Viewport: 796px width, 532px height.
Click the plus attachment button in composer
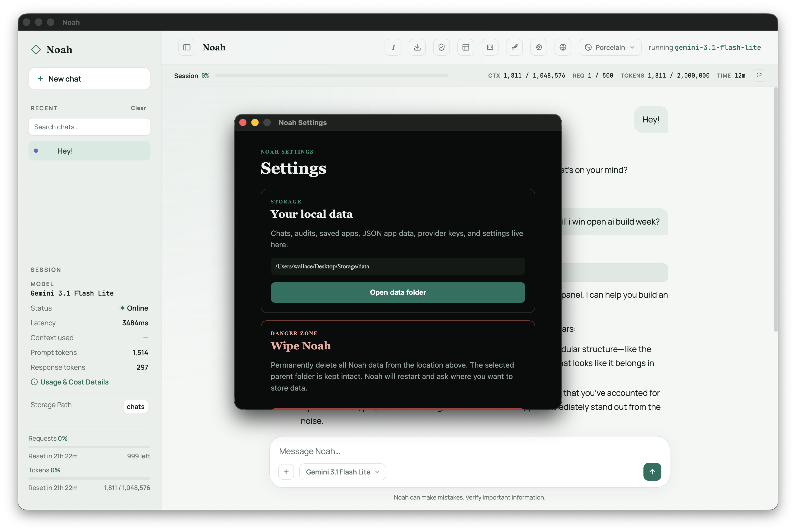click(x=286, y=472)
